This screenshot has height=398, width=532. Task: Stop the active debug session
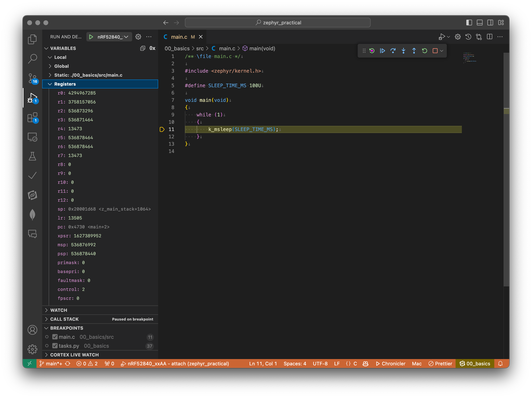click(435, 51)
